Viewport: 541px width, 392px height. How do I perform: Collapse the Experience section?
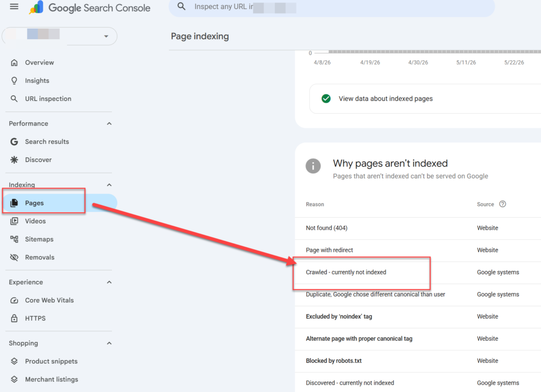coord(109,282)
